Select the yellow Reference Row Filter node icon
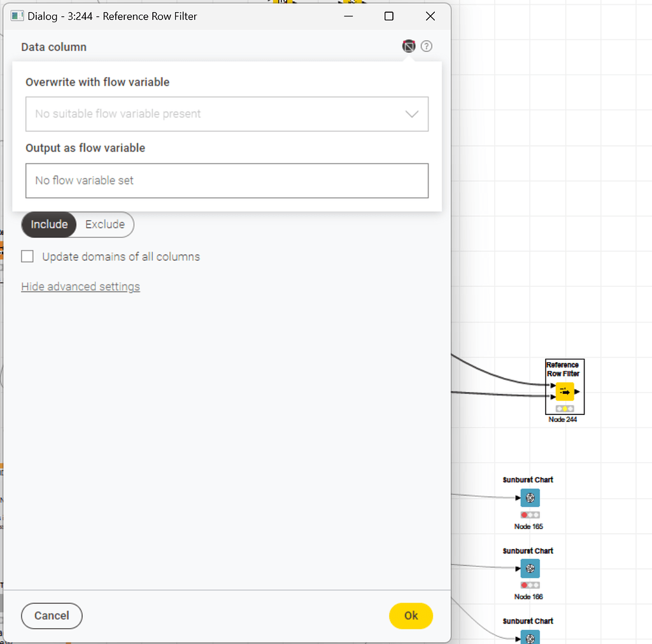Image resolution: width=652 pixels, height=644 pixels. [x=565, y=391]
